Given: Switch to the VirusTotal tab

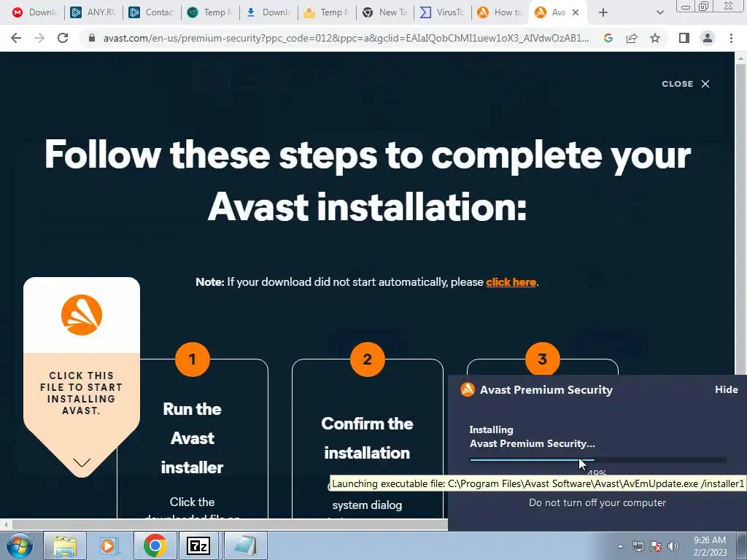Looking at the screenshot, I should tap(443, 12).
